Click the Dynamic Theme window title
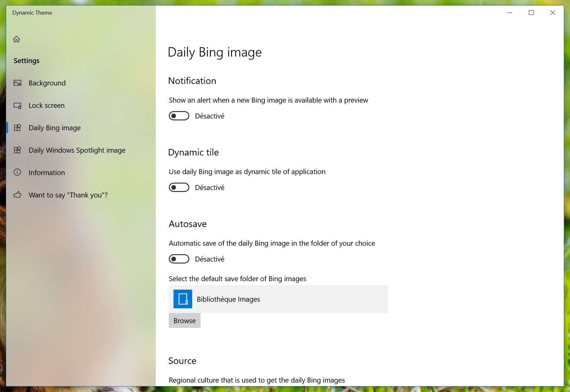The height and width of the screenshot is (392, 570). [x=32, y=13]
